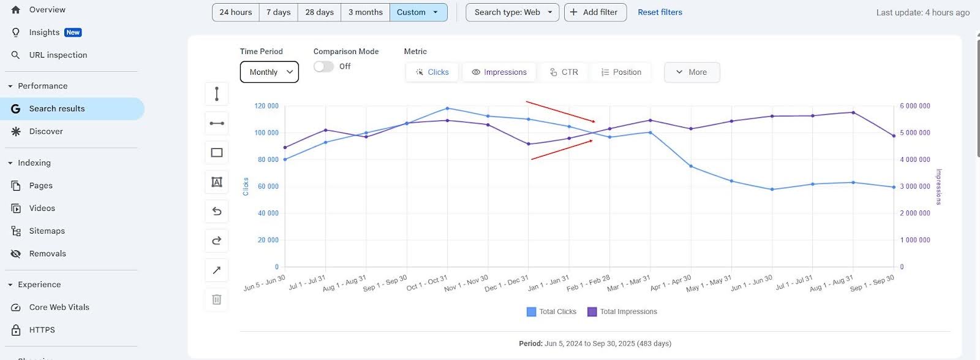The width and height of the screenshot is (980, 360).
Task: Collapse the Indexing sidebar section
Action: click(10, 163)
